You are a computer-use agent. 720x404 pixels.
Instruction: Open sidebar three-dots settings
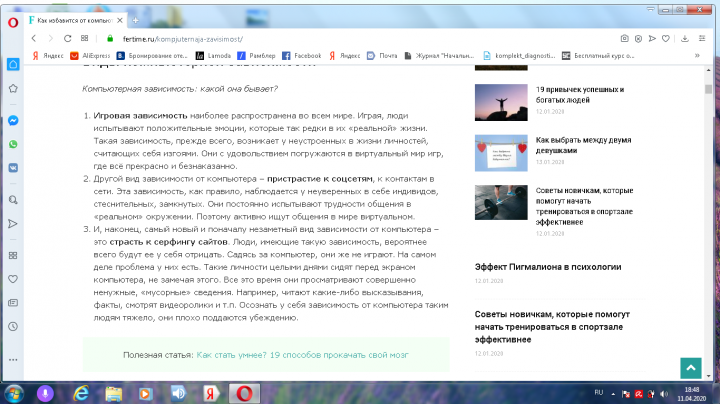[x=13, y=359]
